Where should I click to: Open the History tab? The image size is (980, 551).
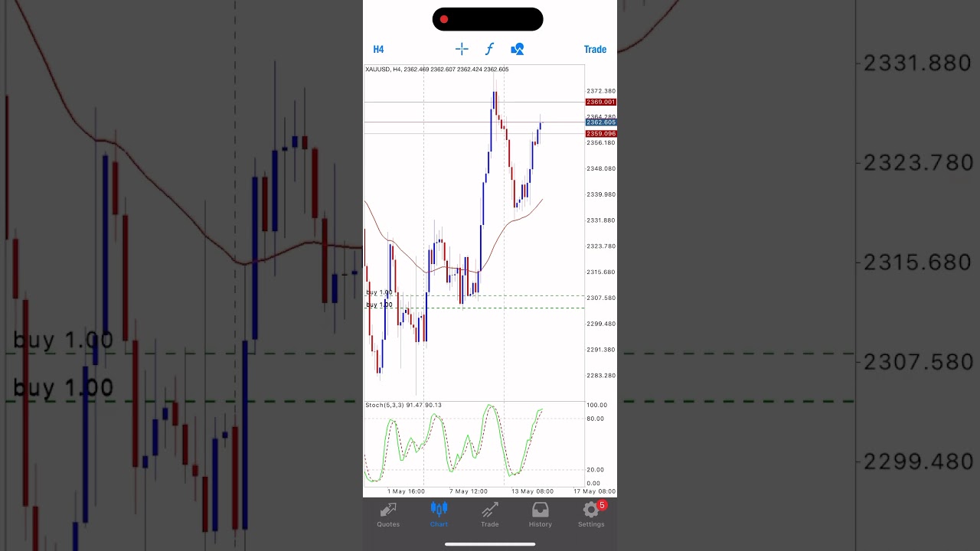tap(541, 515)
